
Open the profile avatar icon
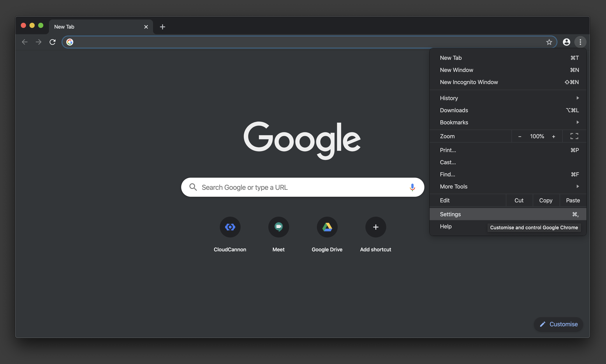pos(566,42)
